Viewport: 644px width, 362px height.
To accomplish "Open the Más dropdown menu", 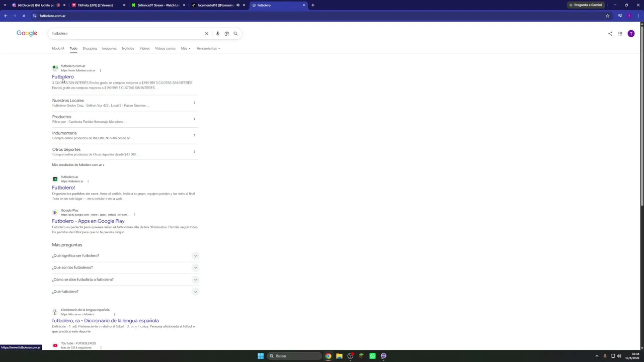I will coord(185,48).
